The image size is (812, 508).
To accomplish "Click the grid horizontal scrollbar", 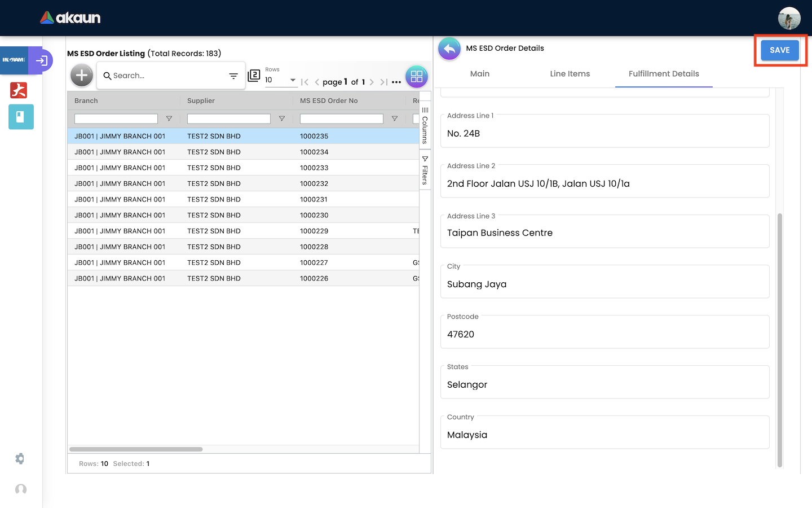I will click(136, 449).
